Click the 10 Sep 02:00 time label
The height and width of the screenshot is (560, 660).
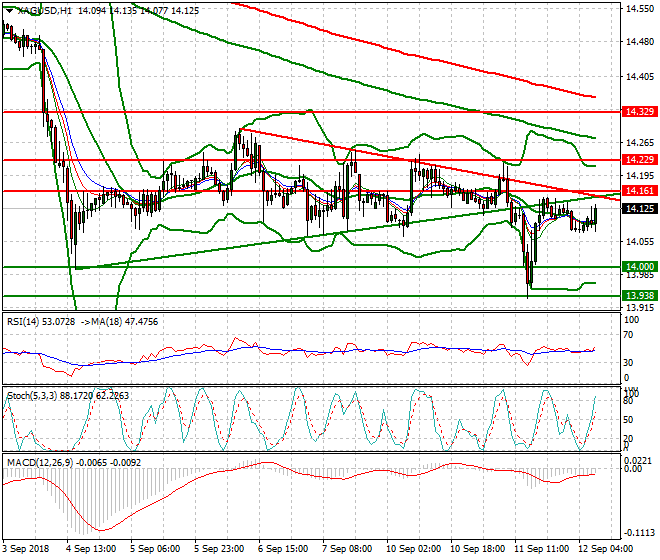click(x=414, y=549)
